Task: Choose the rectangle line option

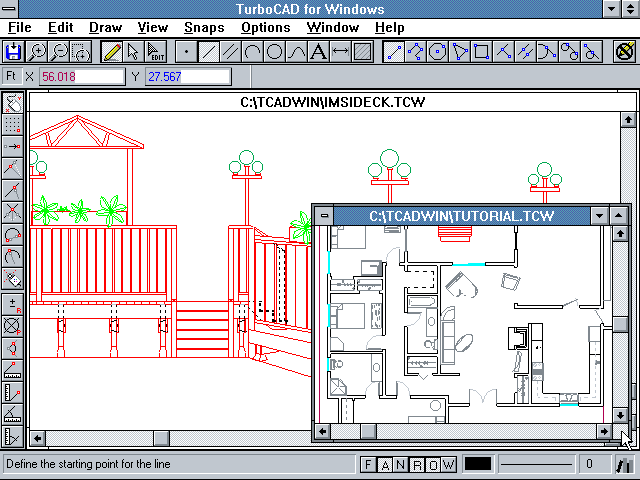Action: pyautogui.click(x=482, y=52)
